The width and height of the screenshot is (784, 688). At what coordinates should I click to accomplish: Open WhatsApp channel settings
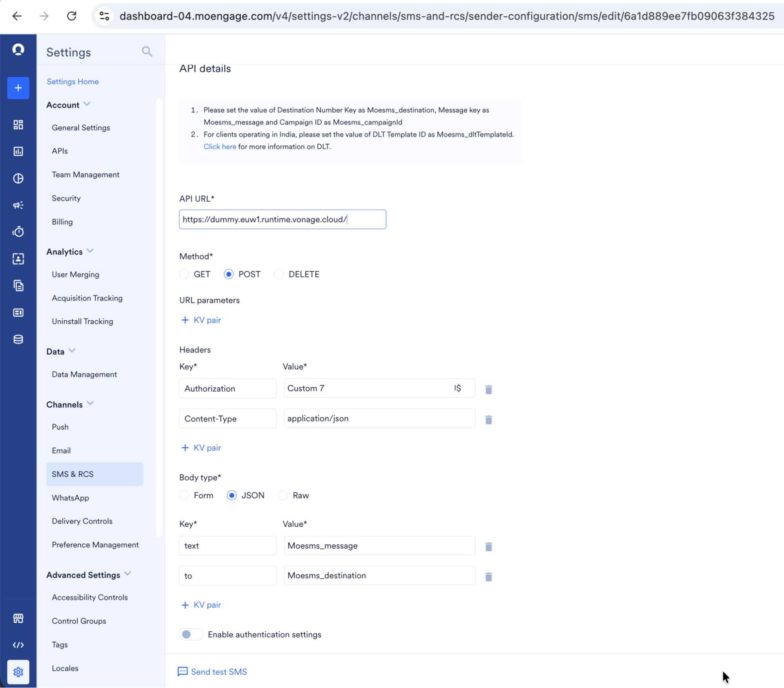click(70, 498)
